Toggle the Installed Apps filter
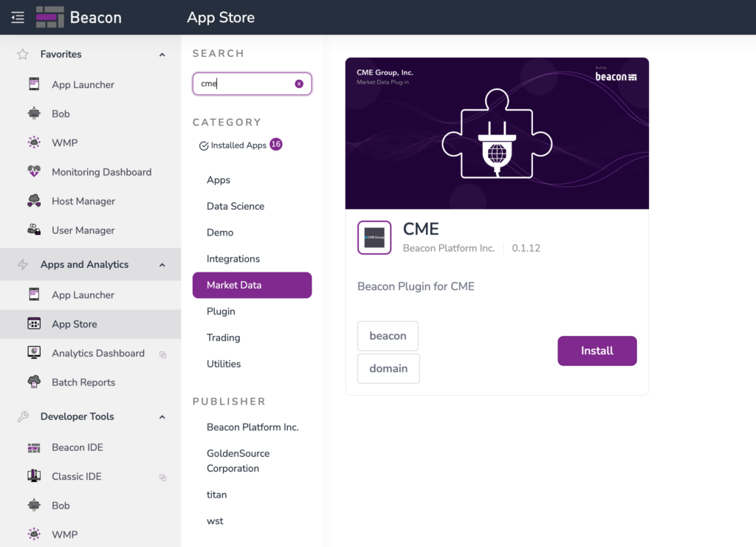Viewport: 756px width, 547px height. point(240,145)
